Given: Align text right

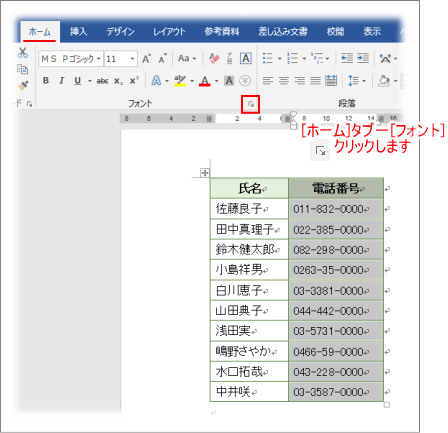Looking at the screenshot, I should point(299,81).
